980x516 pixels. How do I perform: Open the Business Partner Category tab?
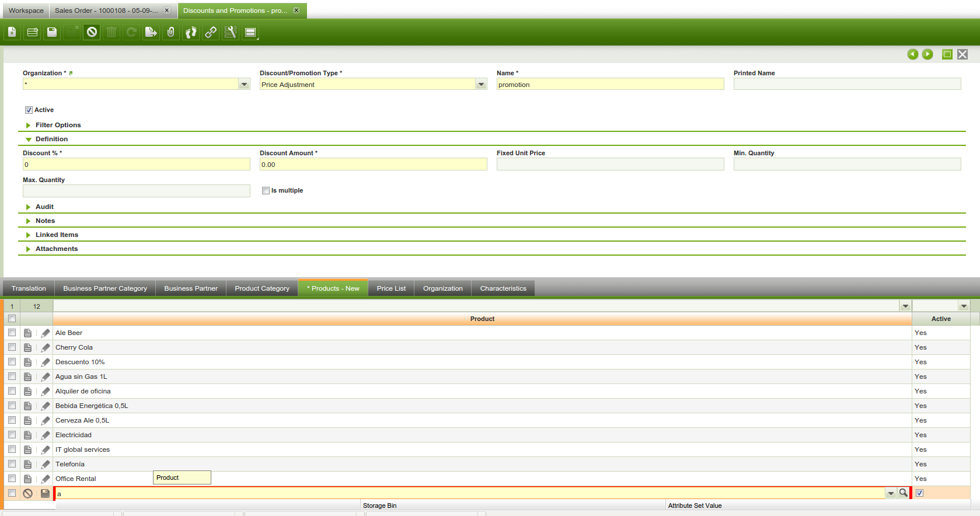coord(105,288)
